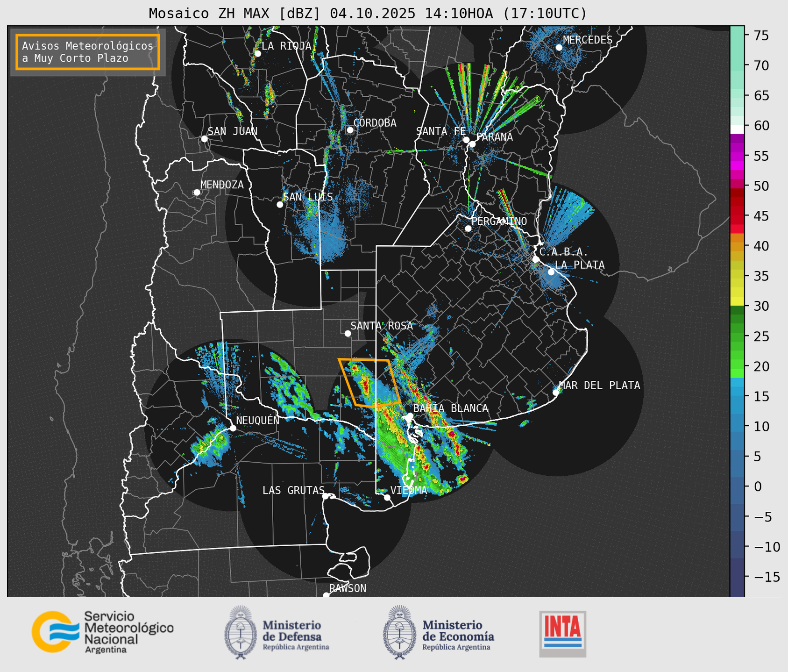Select the MENDOZA city label

point(222,185)
